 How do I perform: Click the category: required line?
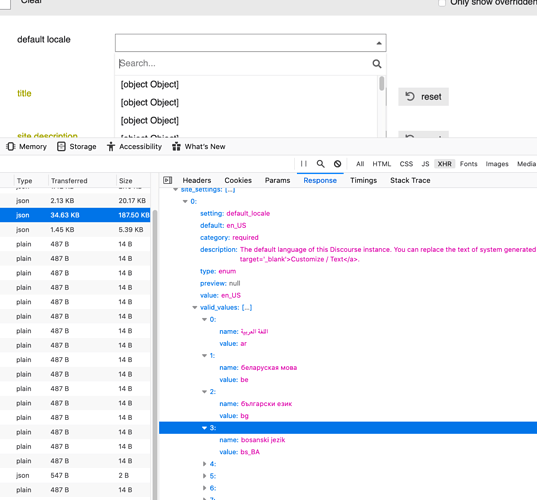[229, 237]
